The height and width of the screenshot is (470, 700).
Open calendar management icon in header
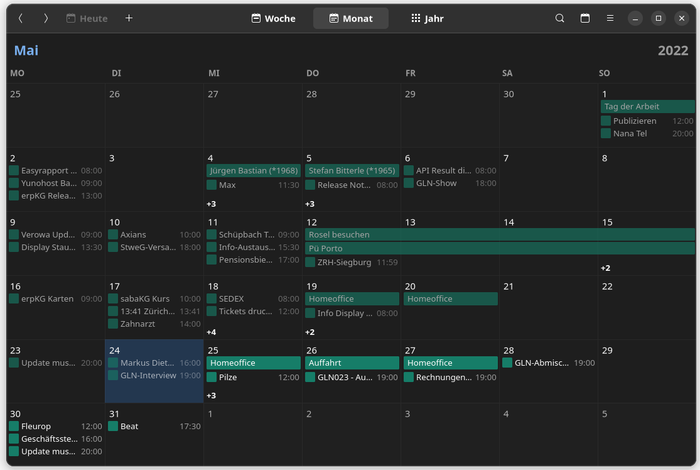585,18
